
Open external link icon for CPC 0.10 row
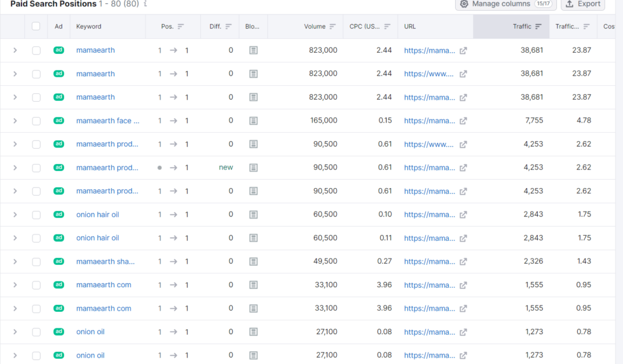pos(463,215)
